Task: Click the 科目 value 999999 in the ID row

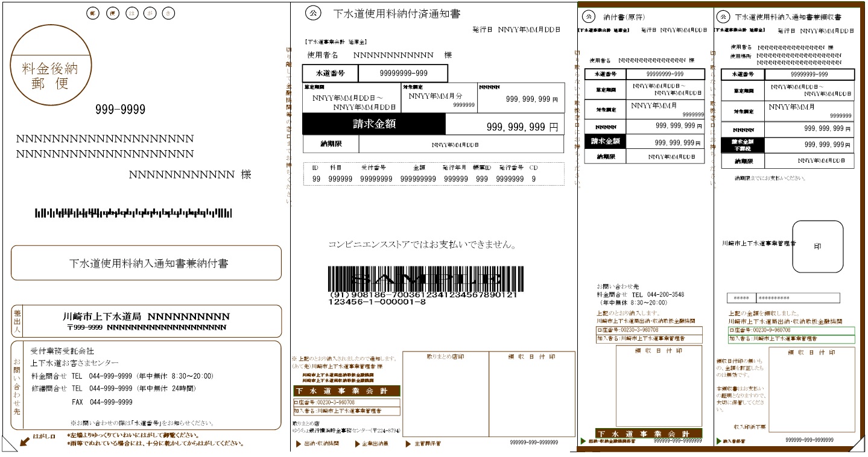Action: click(x=341, y=179)
